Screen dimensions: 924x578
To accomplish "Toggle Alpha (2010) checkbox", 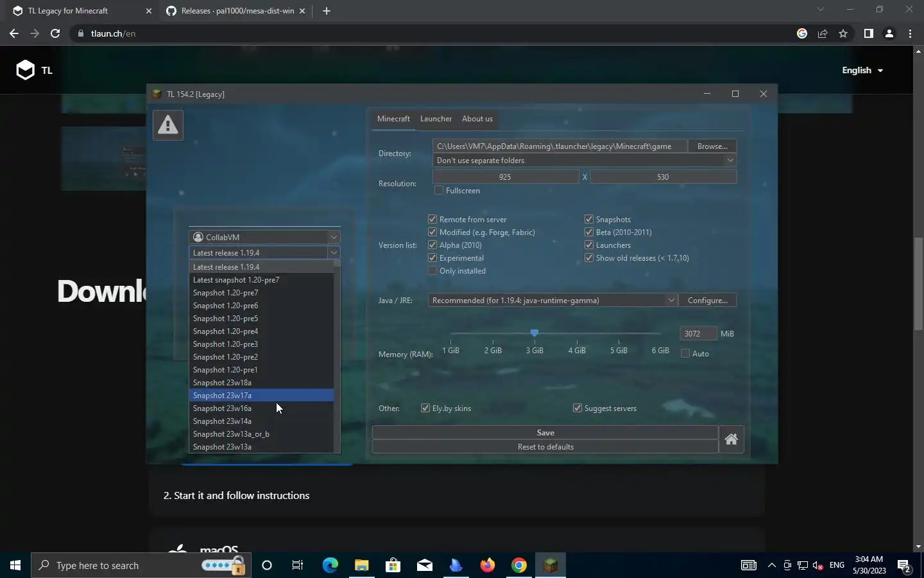I will [432, 245].
